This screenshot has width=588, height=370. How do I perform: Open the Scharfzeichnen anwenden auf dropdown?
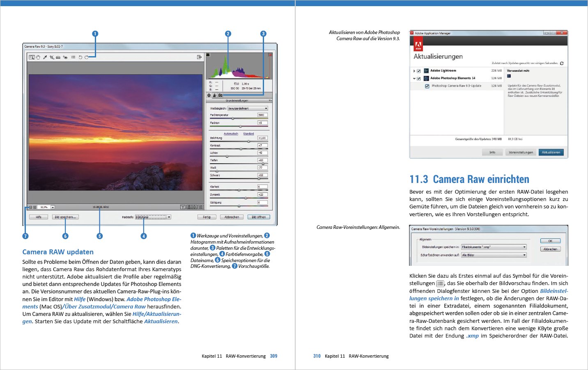pyautogui.click(x=494, y=255)
